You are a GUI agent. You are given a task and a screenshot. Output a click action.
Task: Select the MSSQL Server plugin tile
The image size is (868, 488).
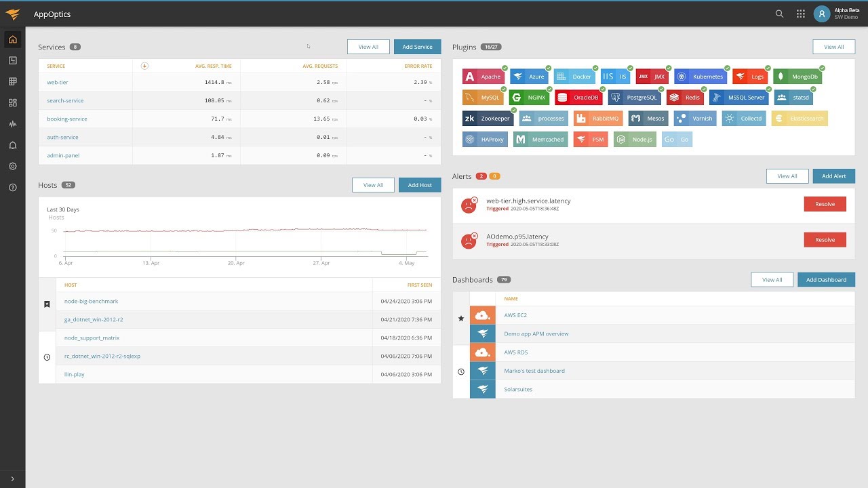(x=739, y=98)
